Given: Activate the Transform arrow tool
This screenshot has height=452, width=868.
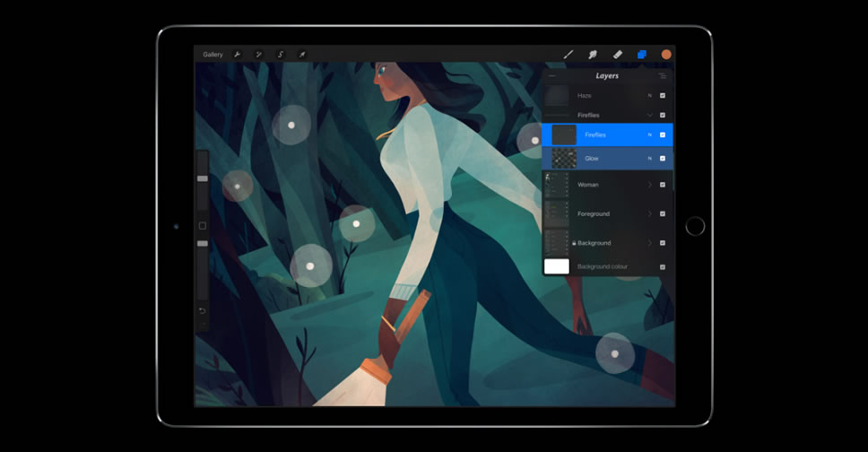Looking at the screenshot, I should (x=301, y=55).
